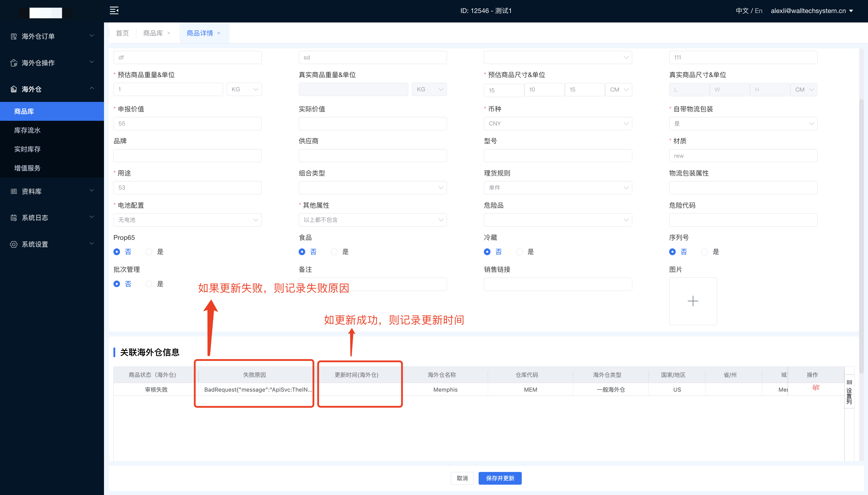Click the 系统设置 gear icon
Screen dimensions: 868x495
[x=14, y=244]
